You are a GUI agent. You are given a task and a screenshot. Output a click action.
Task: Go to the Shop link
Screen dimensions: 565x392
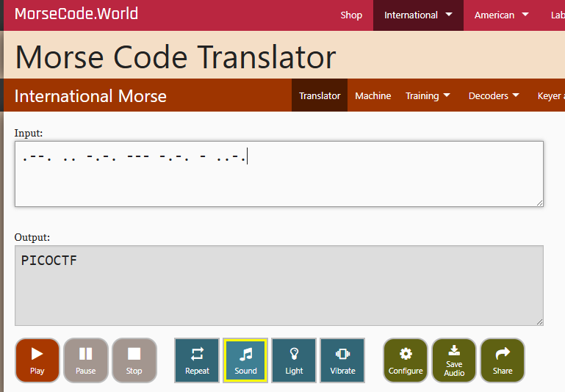click(351, 15)
